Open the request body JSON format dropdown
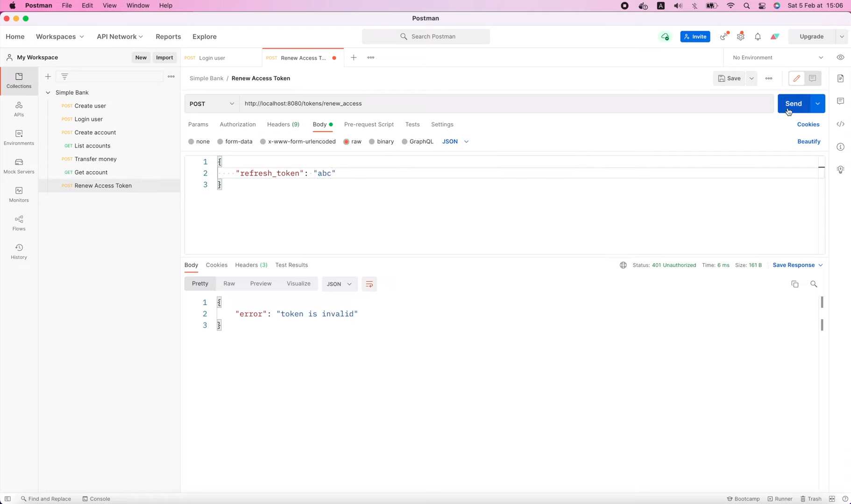Viewport: 851px width, 504px height. tap(455, 141)
